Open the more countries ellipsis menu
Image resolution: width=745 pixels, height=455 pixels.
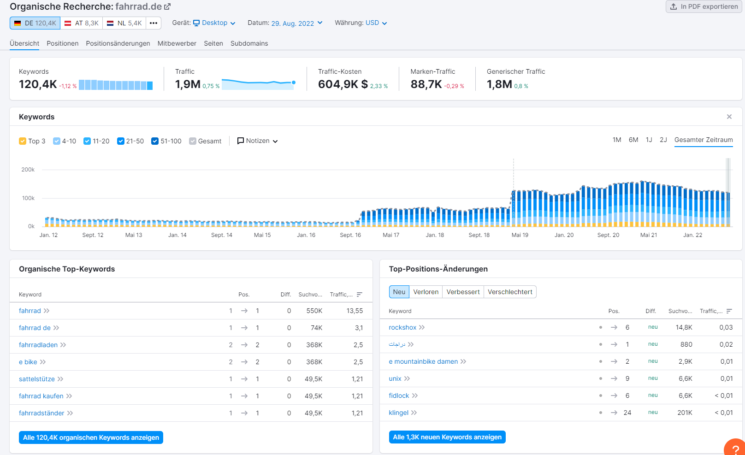pos(153,23)
